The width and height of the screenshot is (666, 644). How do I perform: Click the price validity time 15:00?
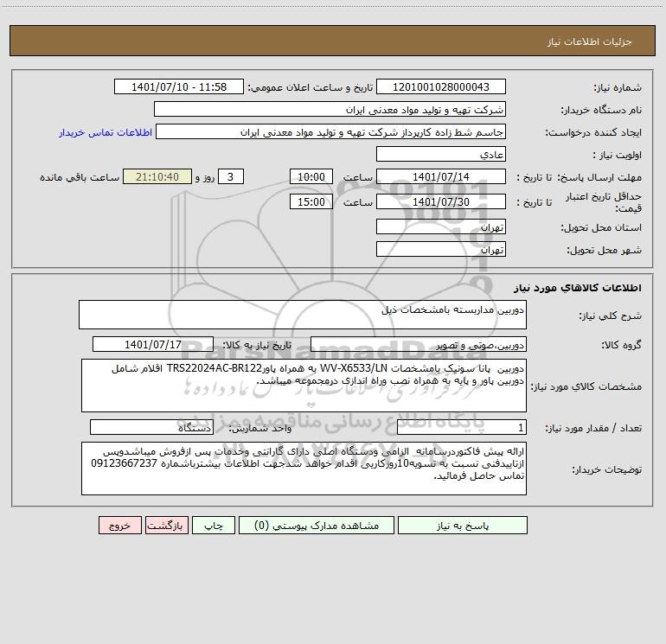[311, 201]
